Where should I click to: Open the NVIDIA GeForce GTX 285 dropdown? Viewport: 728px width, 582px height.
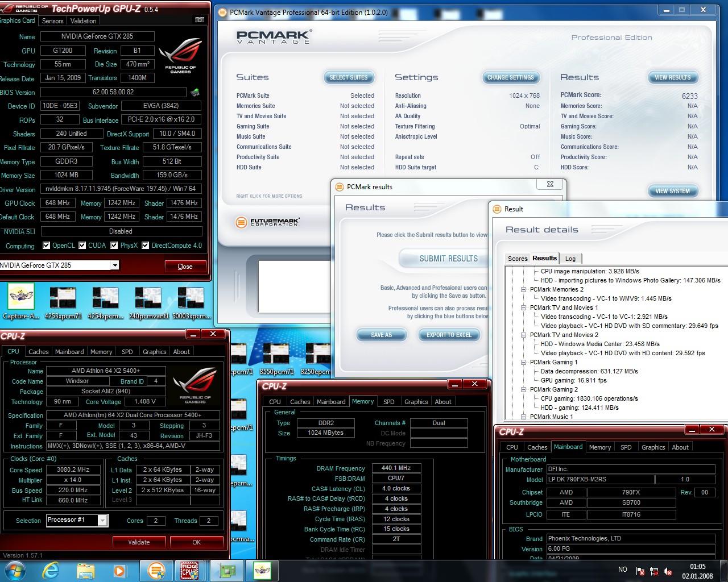(114, 265)
